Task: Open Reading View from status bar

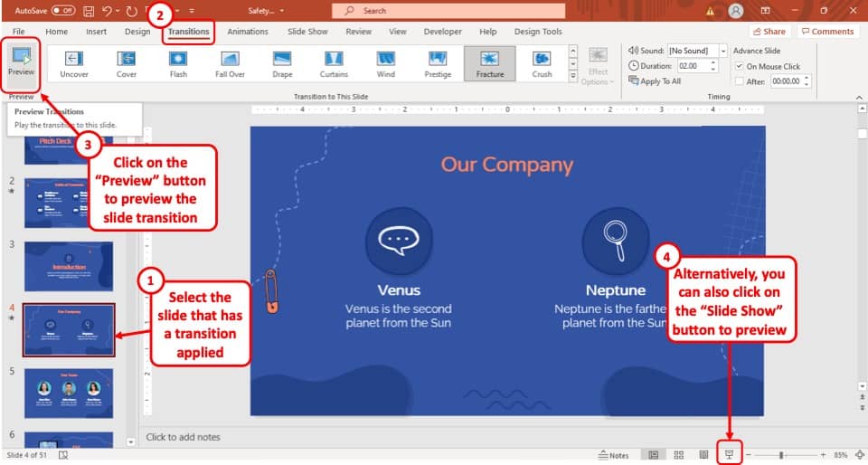Action: tap(703, 455)
